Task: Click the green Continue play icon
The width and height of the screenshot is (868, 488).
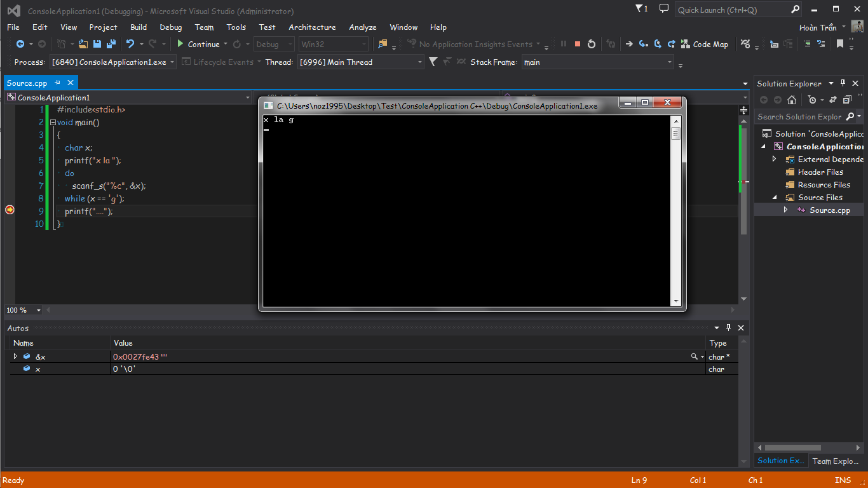Action: (x=180, y=44)
